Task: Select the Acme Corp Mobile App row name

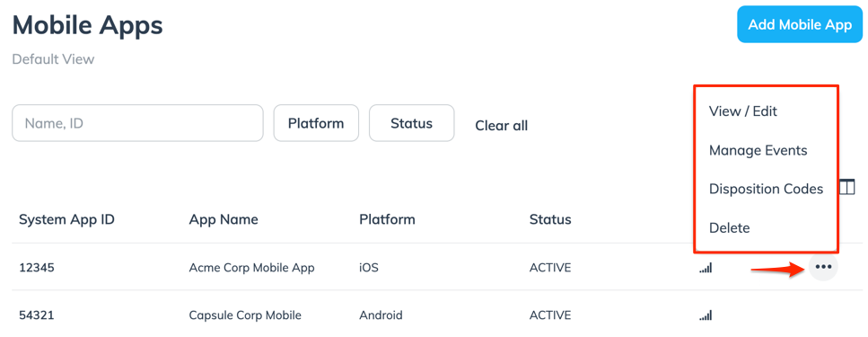Action: [252, 269]
